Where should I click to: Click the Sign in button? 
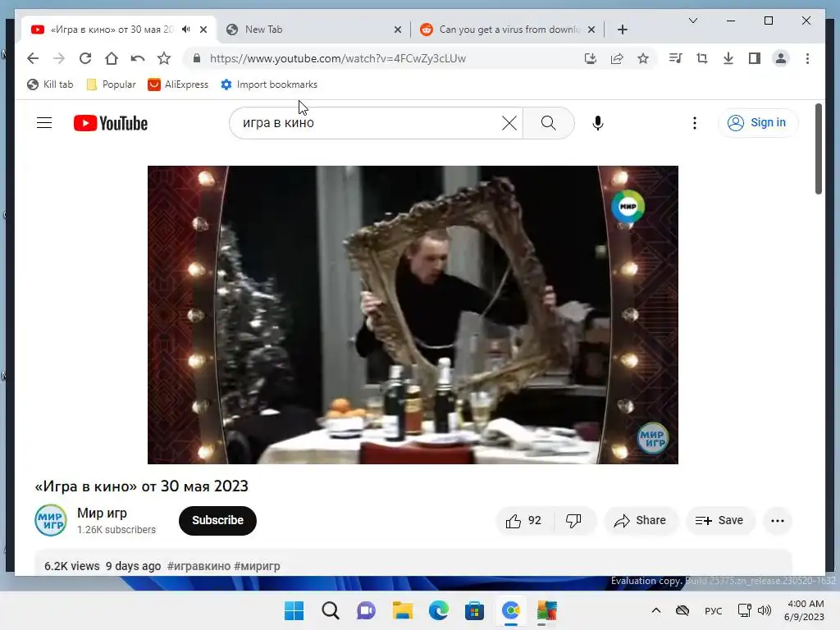[757, 123]
